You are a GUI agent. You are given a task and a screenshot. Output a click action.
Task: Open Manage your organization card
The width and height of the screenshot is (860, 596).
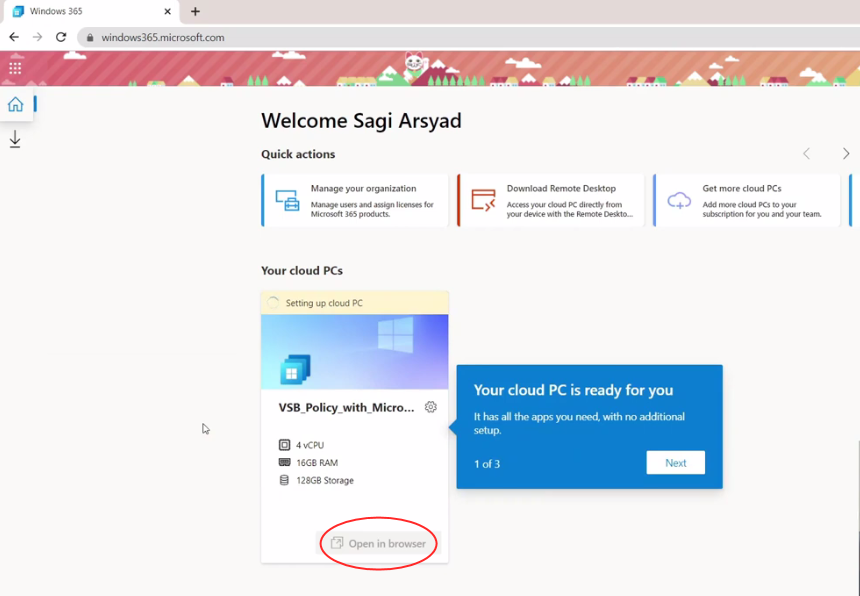click(x=355, y=200)
